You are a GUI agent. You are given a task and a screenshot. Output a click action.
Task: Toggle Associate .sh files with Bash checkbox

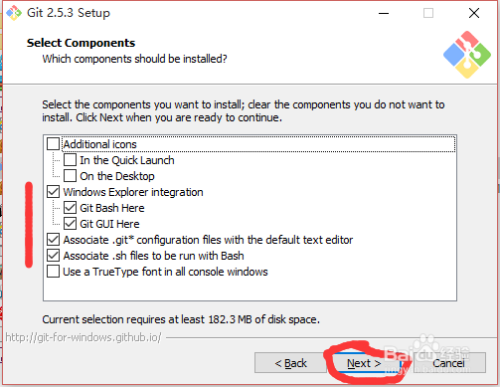coord(53,256)
